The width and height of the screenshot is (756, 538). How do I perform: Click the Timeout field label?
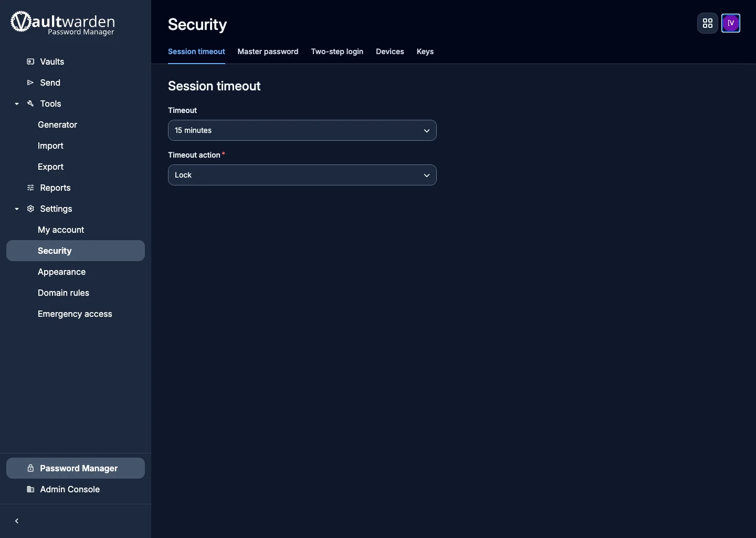[182, 110]
